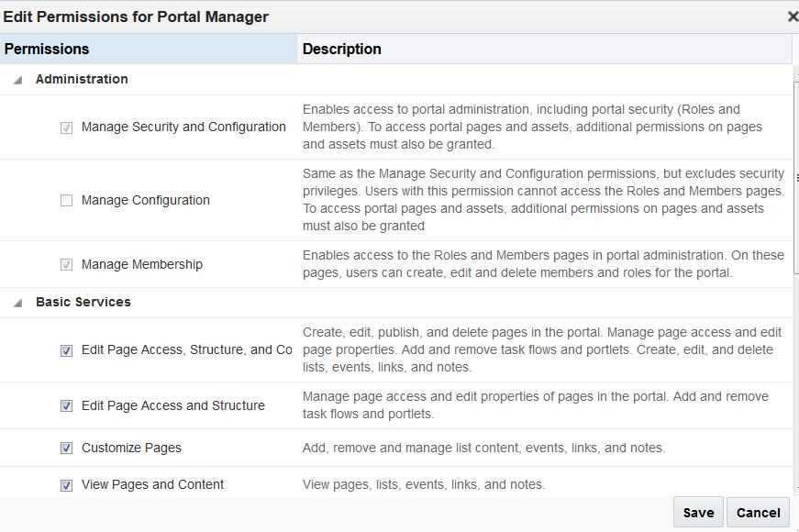Cancel editing permissions
This screenshot has height=532, width=799.
758,513
